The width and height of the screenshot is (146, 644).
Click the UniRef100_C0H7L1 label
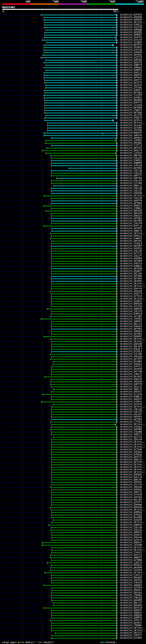[x=131, y=575]
